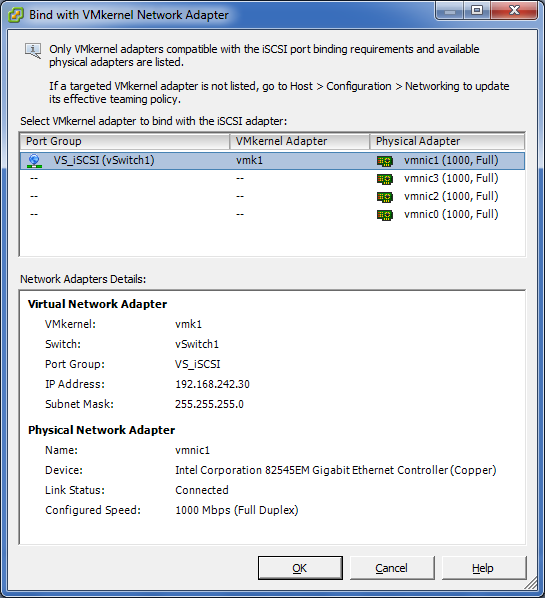
Task: Sort by Physical Adapter column header
Action: click(x=447, y=141)
